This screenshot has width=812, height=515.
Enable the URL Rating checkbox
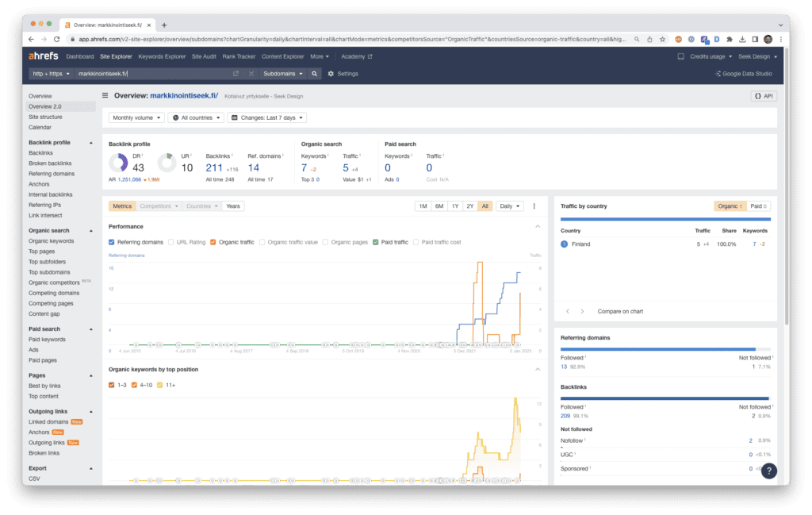[x=171, y=242]
